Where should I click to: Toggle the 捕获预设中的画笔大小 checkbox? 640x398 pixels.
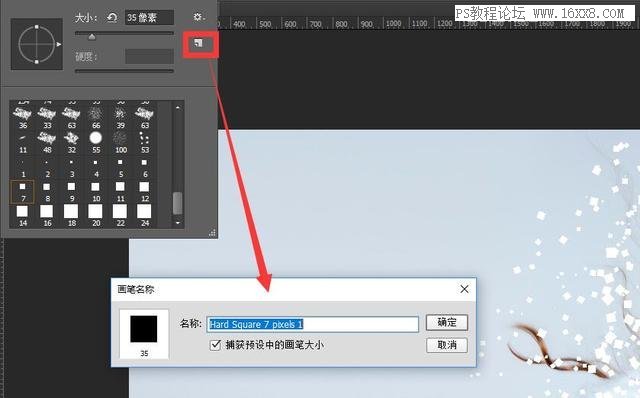pos(215,345)
